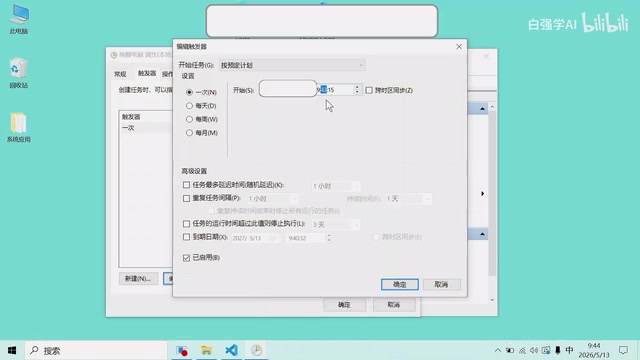
Task: Open the 回收站 recycle bin icon
Action: 18,73
